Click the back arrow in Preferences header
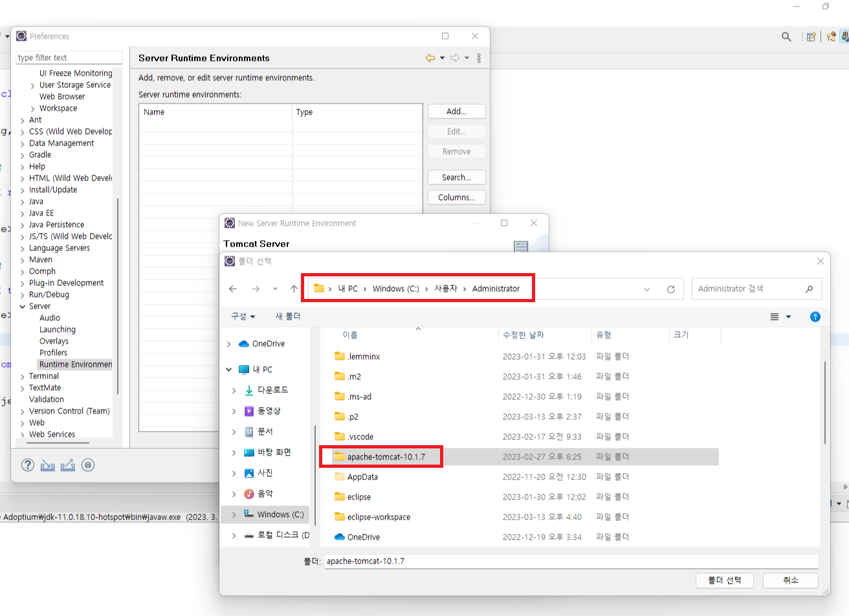This screenshot has height=616, width=849. click(x=430, y=58)
